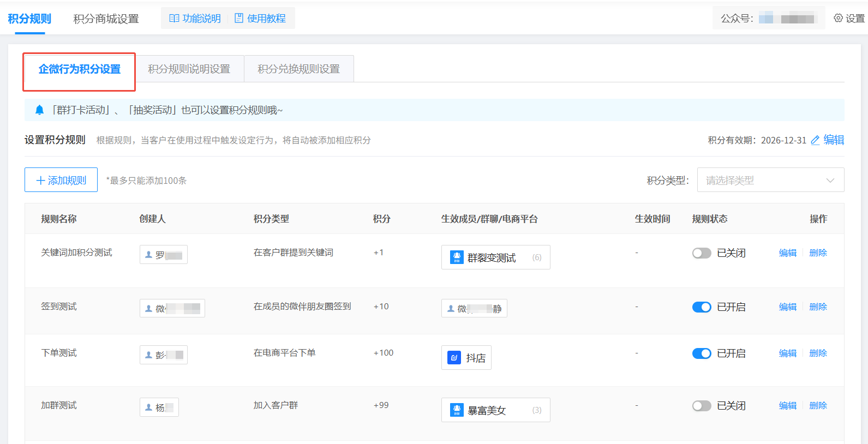Click the pencil icon beside 编辑 validity
The height and width of the screenshot is (444, 868).
coord(815,140)
